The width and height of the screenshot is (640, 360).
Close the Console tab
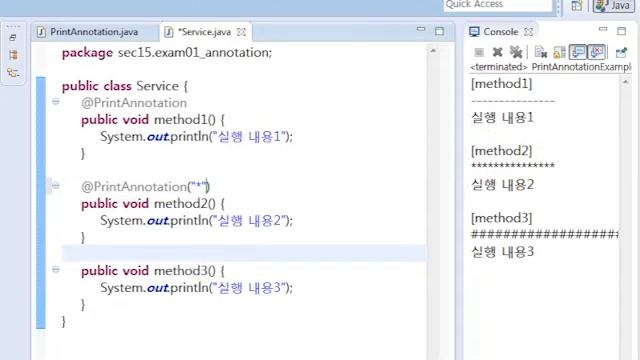528,32
